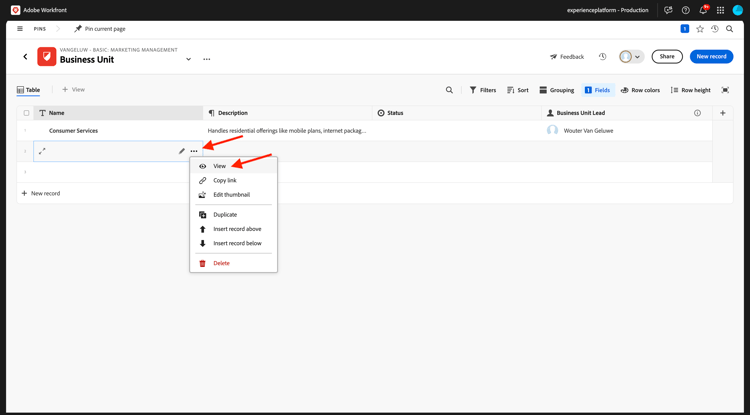
Task: Open the Row height dropdown
Action: pos(690,90)
